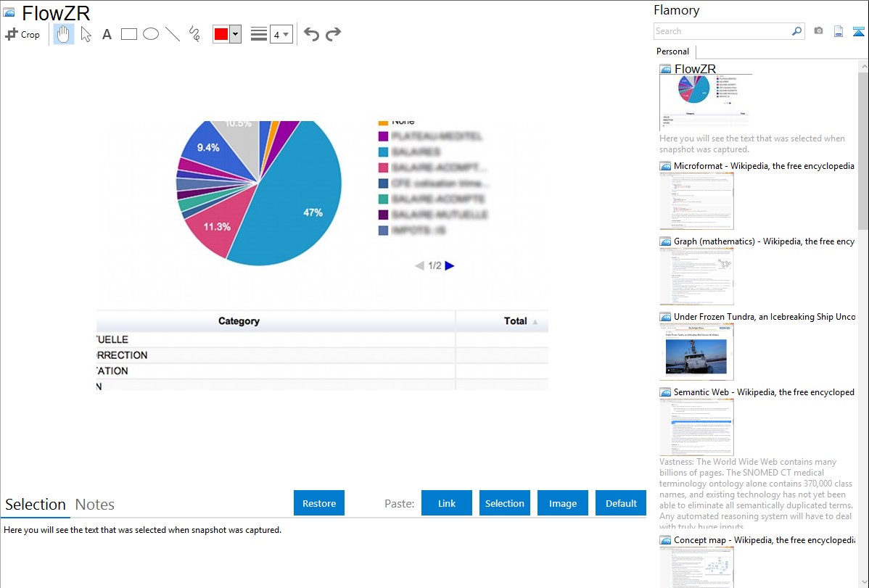Open Under Frozen Tundra ship thumbnail
Screen dimensions: 869x588
[696, 352]
